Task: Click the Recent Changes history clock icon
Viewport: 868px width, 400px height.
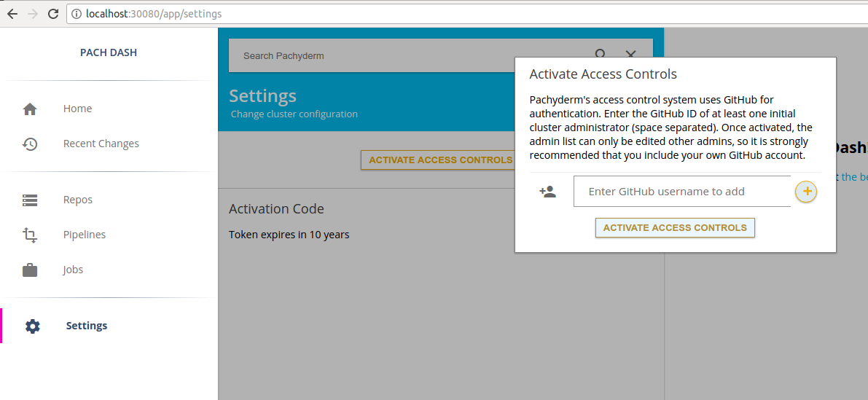Action: [x=30, y=144]
